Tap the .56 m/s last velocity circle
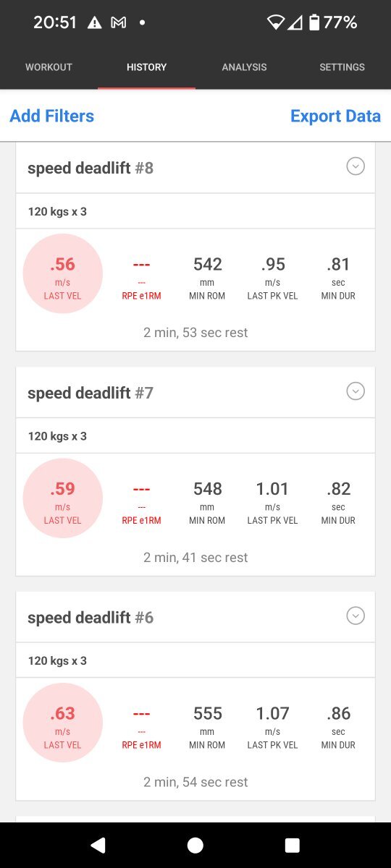The image size is (391, 868). click(x=63, y=273)
